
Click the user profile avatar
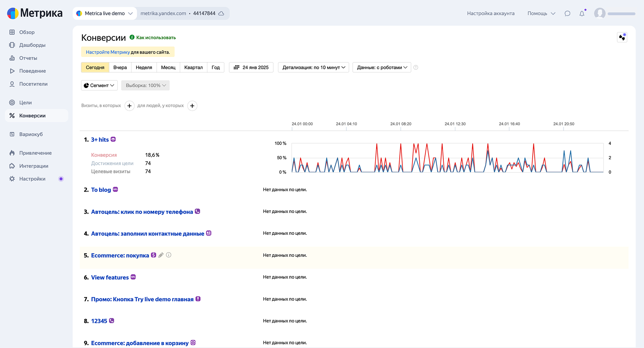click(x=600, y=14)
